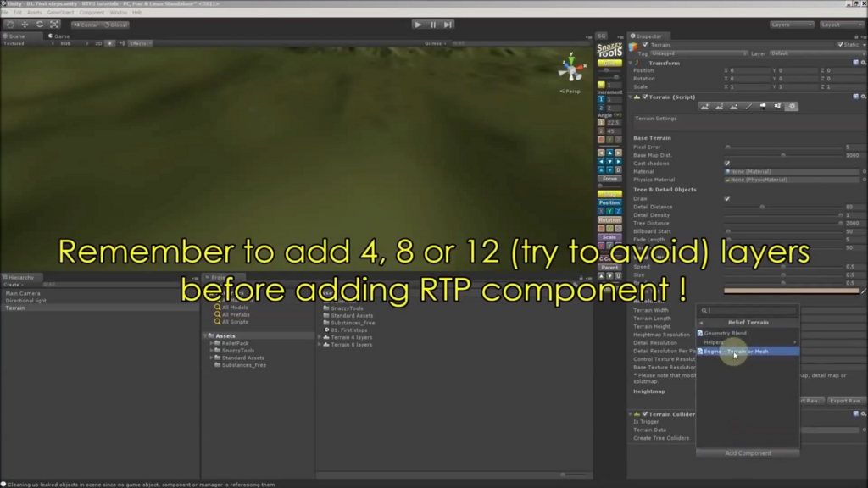The width and height of the screenshot is (868, 488).
Task: Select the Paint Height terrain tool
Action: 719,106
